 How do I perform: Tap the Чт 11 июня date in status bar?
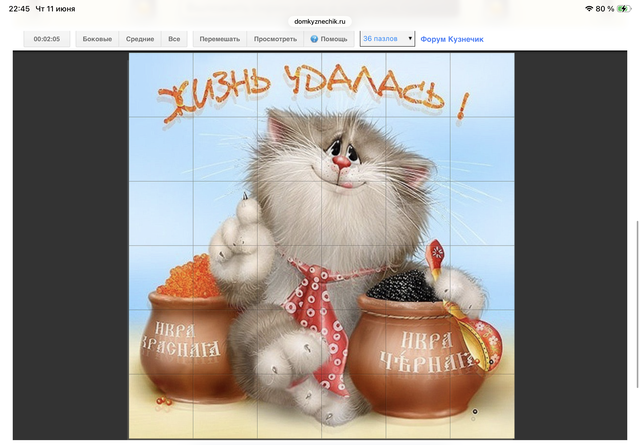[56, 9]
